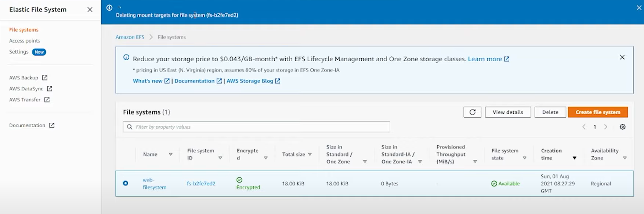Viewport: 644px width, 214px height.
Task: Click View details button
Action: (x=508, y=112)
